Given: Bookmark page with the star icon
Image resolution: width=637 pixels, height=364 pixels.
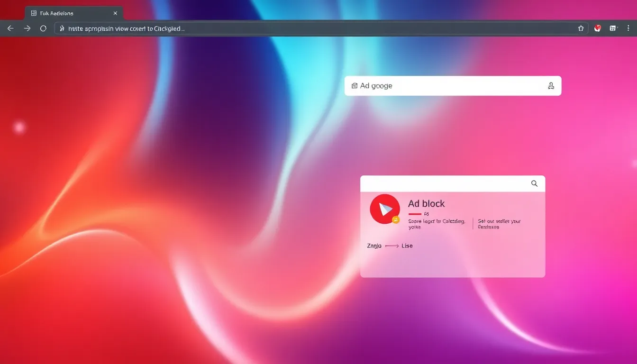Looking at the screenshot, I should point(581,28).
